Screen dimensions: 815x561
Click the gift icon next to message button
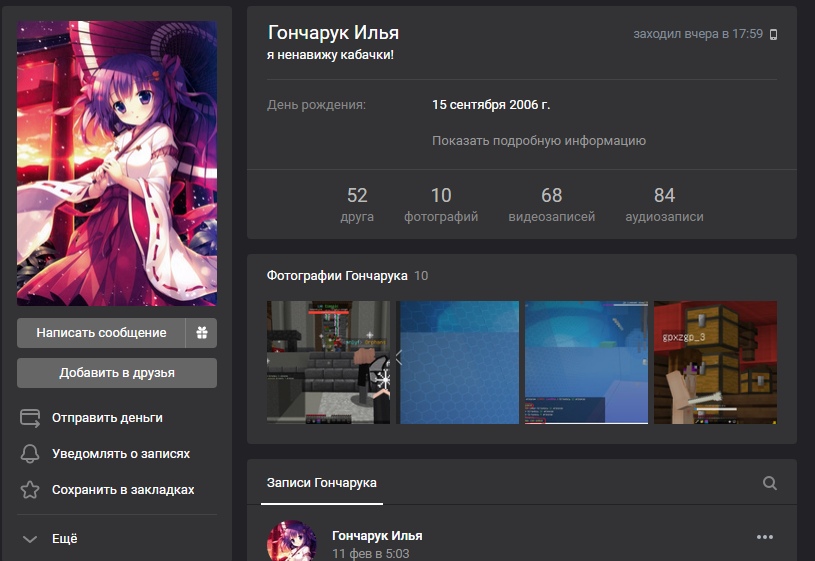click(202, 333)
